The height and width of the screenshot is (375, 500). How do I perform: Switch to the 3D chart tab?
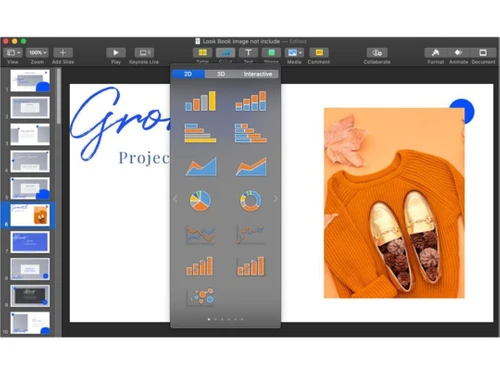(x=221, y=74)
